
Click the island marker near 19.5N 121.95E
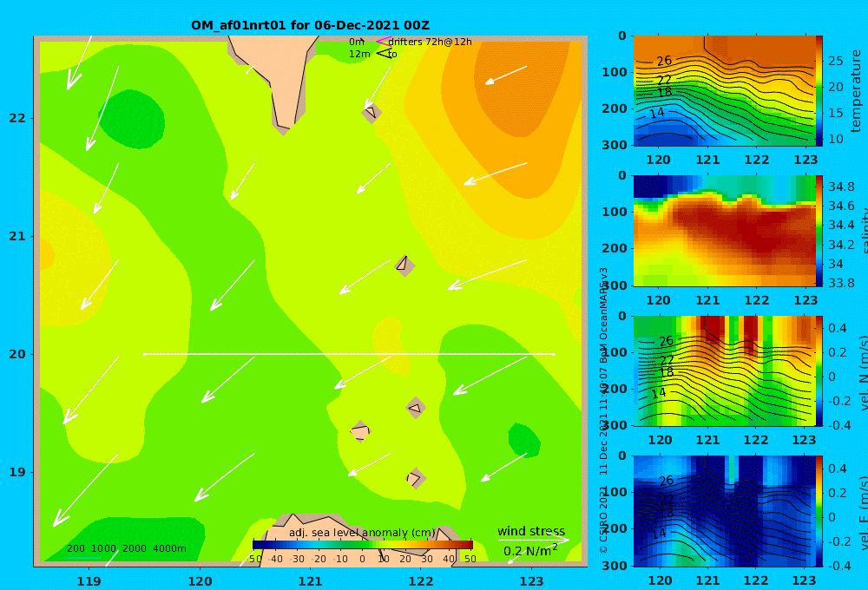tap(416, 408)
